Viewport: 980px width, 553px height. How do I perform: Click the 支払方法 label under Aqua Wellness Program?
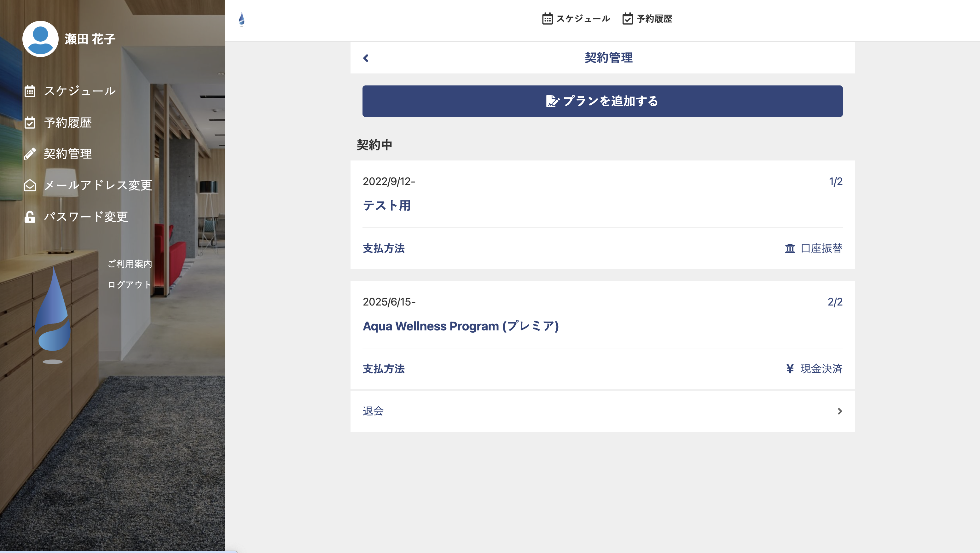(x=384, y=369)
